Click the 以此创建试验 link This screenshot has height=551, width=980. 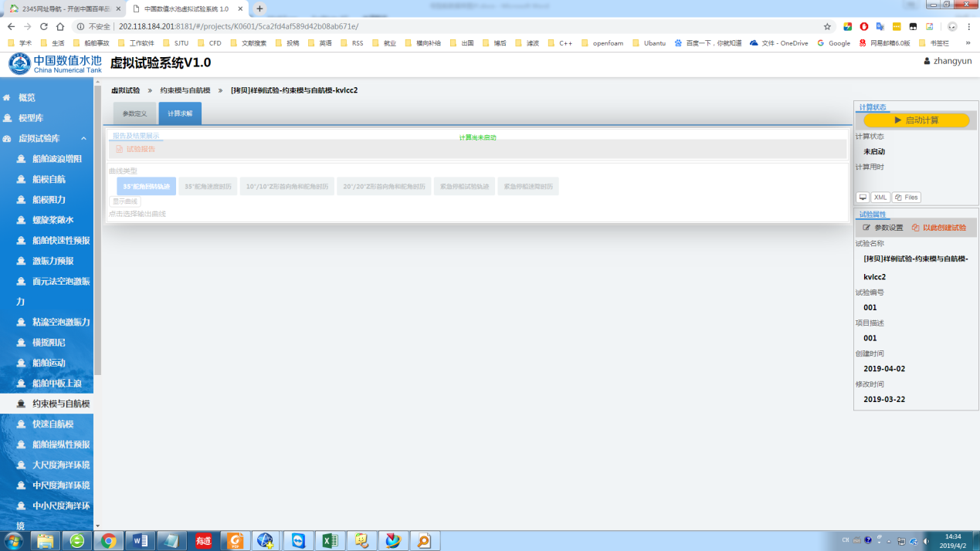click(x=939, y=228)
